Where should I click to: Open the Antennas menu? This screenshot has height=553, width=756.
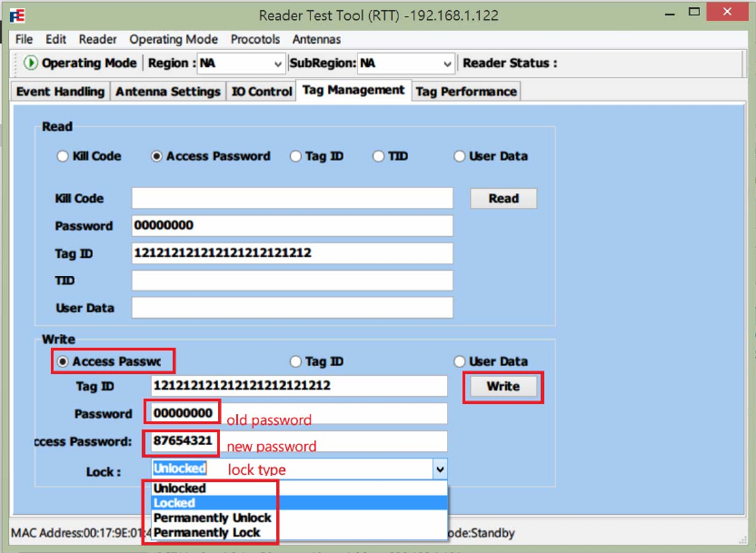[317, 39]
